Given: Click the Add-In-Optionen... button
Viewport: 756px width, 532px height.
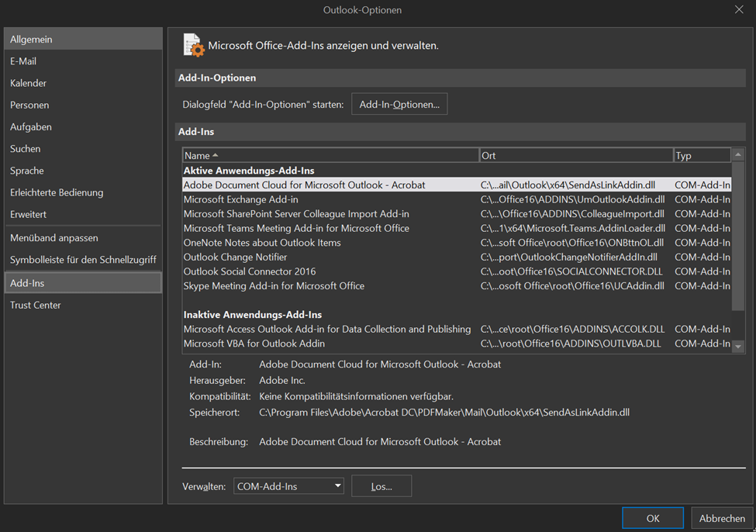Looking at the screenshot, I should 399,104.
